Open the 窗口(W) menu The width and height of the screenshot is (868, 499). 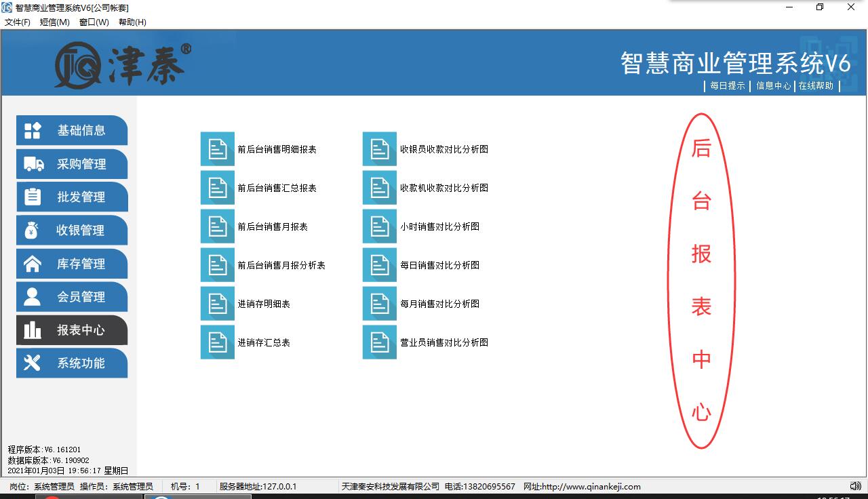tap(94, 22)
